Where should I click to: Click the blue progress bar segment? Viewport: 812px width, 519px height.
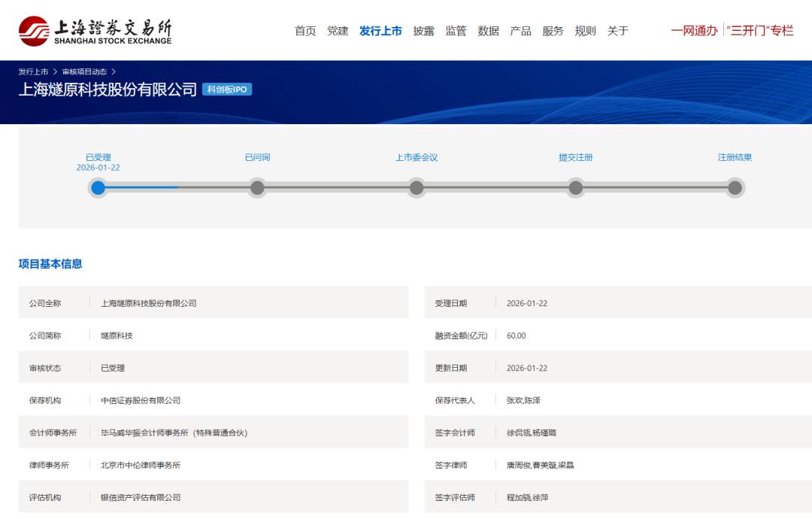click(139, 187)
